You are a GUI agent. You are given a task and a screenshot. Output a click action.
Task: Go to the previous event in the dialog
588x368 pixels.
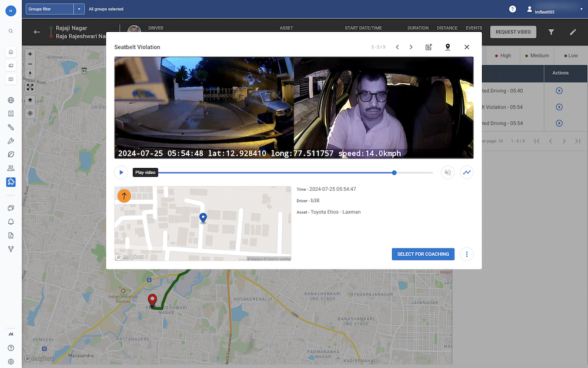[397, 47]
